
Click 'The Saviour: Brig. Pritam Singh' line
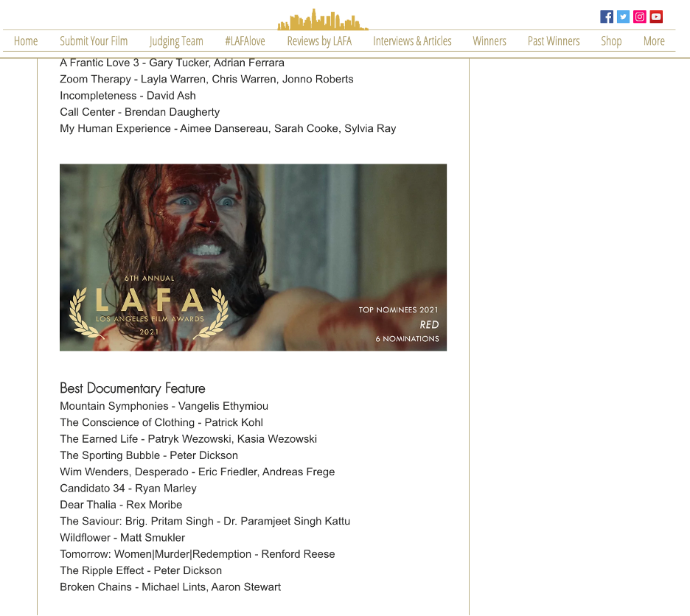pos(205,521)
